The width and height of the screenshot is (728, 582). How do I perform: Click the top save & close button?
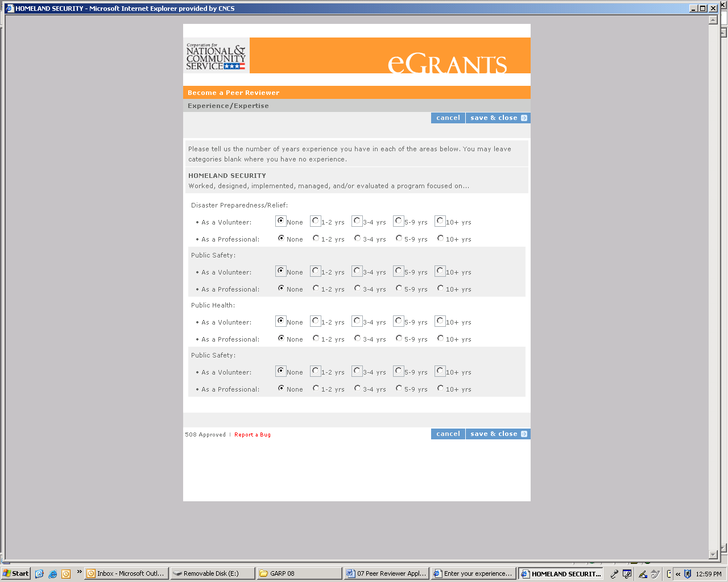pos(498,118)
